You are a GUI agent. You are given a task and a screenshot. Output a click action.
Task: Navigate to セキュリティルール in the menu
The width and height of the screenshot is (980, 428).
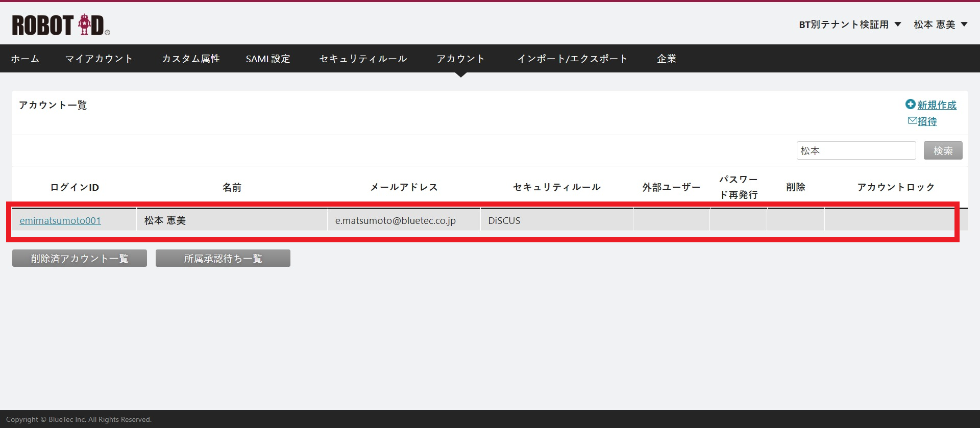point(363,59)
